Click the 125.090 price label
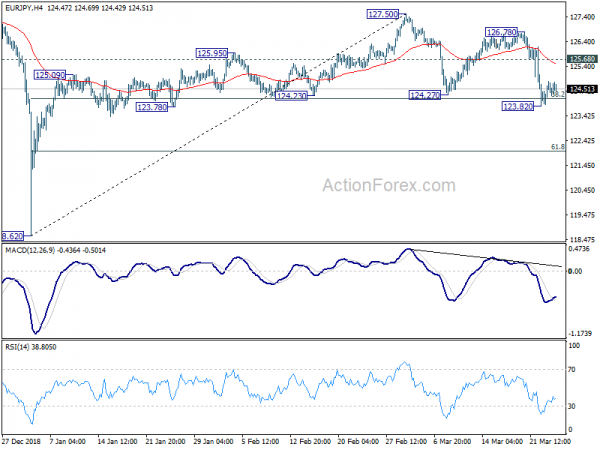The width and height of the screenshot is (600, 450). 50,75
